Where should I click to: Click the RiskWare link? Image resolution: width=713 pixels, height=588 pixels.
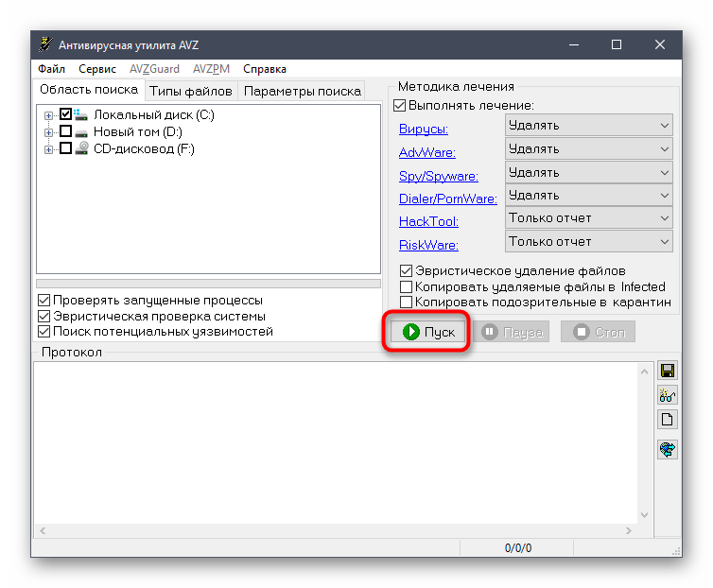[428, 245]
